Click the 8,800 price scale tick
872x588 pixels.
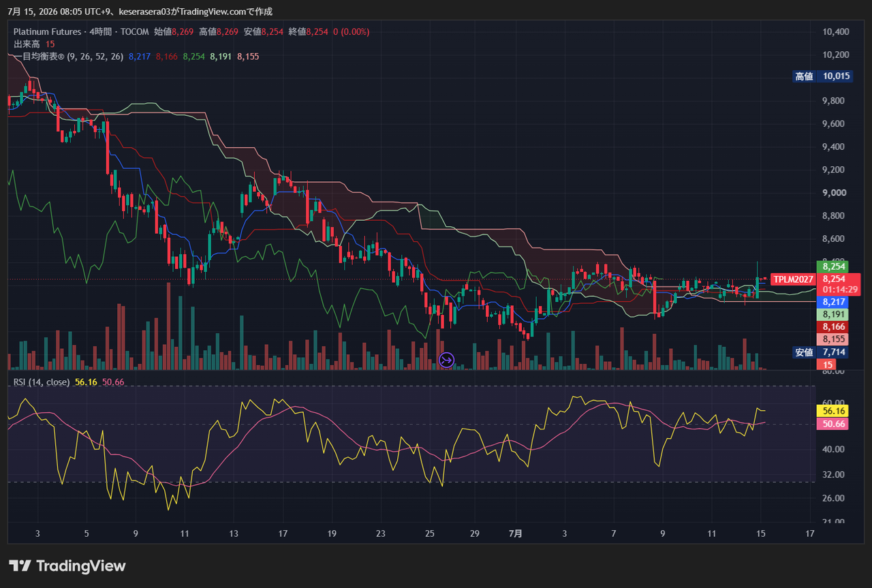pyautogui.click(x=835, y=216)
